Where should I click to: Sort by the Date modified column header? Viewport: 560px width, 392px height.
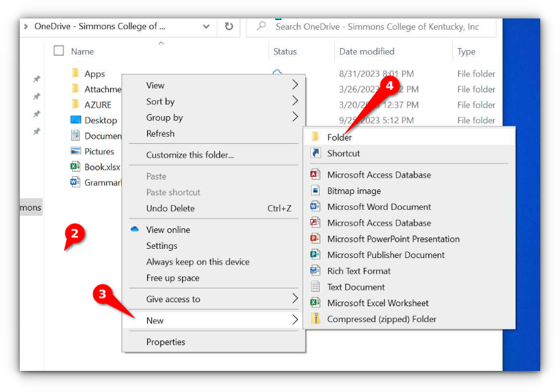(x=367, y=51)
